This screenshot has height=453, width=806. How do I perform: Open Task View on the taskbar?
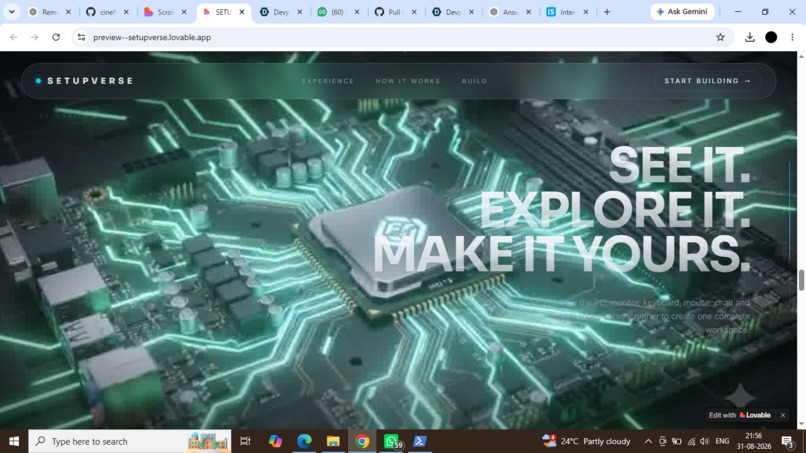246,441
